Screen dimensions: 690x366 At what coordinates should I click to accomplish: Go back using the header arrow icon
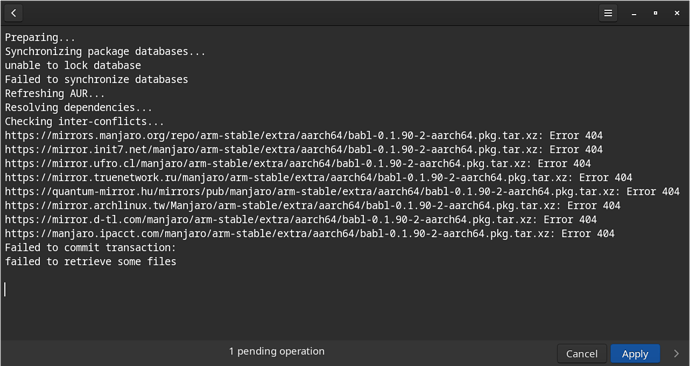[x=14, y=13]
